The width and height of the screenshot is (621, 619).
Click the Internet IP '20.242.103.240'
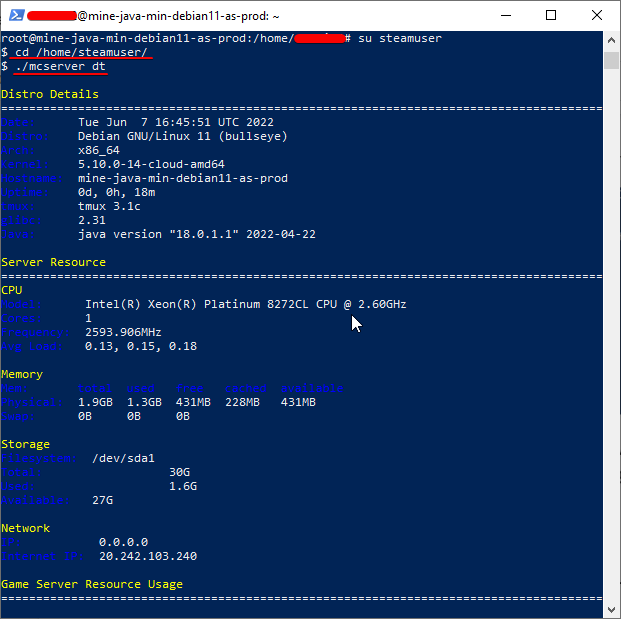[148, 556]
